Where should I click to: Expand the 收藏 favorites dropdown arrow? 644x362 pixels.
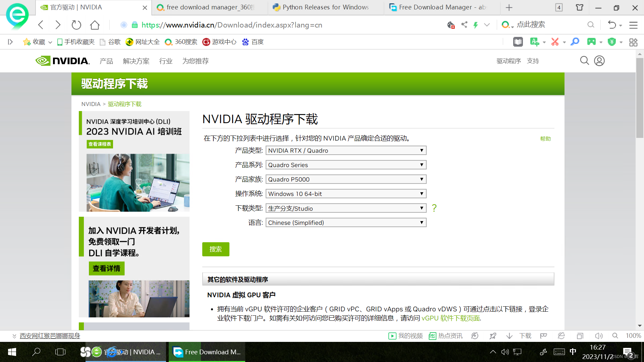50,42
